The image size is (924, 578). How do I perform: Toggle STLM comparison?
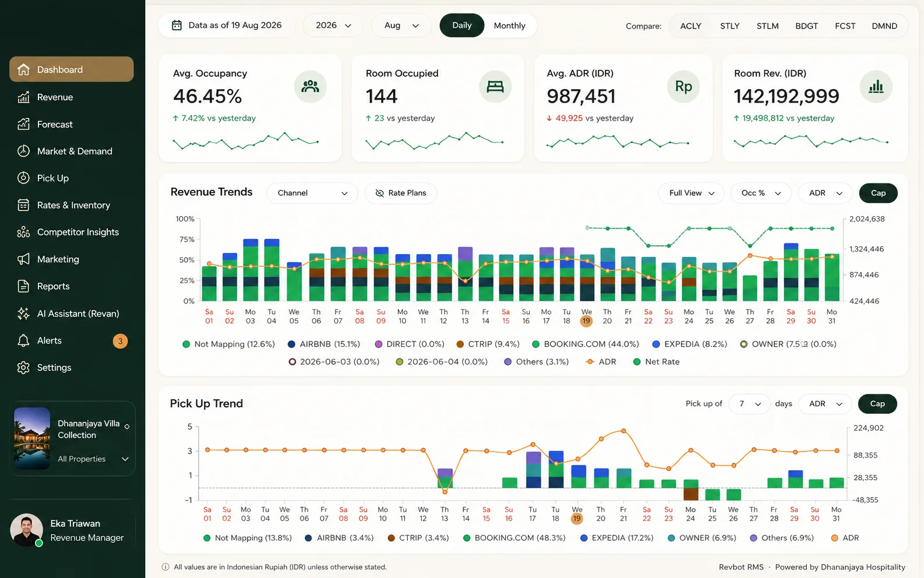(768, 26)
